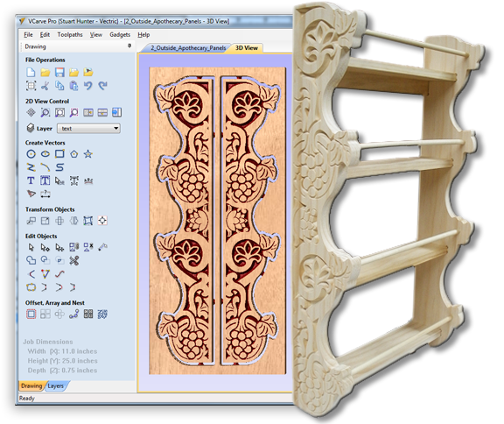Screen dimensions: 504x424
Task: Select the Drawing tab at the bottom
Action: click(x=31, y=385)
